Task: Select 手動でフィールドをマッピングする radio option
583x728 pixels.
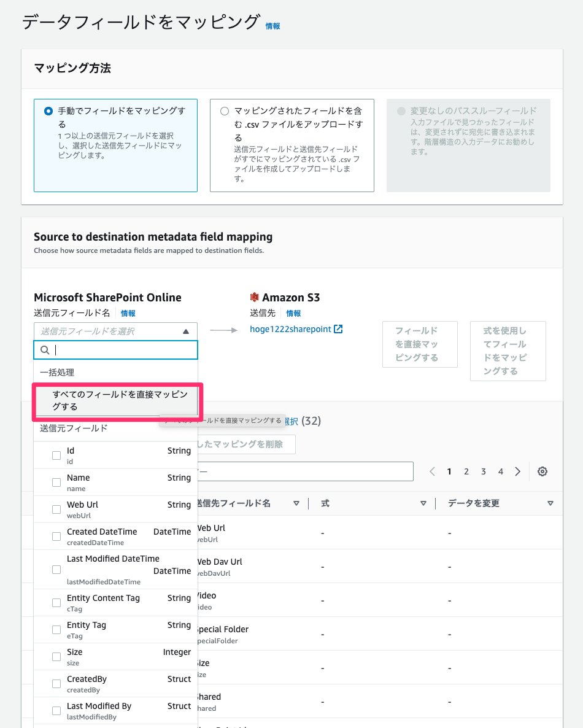Action: [x=48, y=112]
